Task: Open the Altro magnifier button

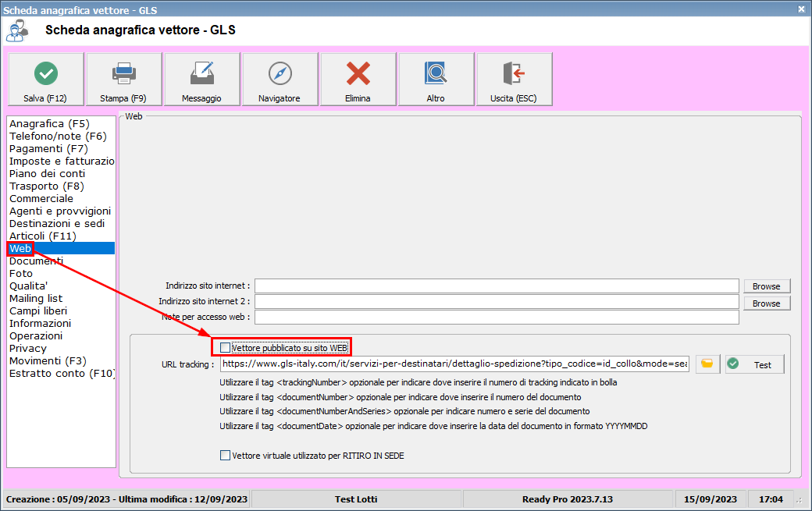Action: point(436,79)
